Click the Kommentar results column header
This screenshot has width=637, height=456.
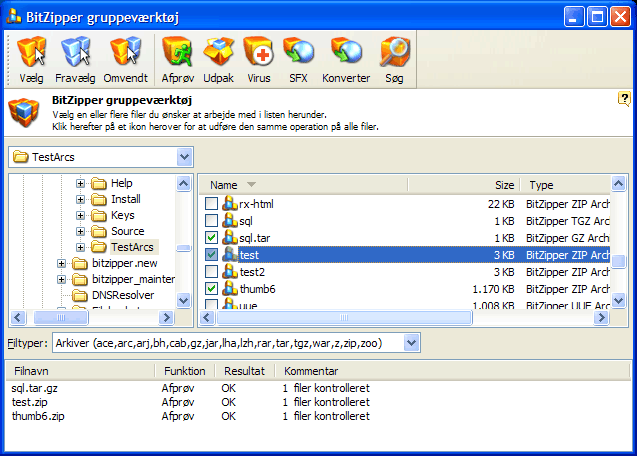pyautogui.click(x=452, y=371)
